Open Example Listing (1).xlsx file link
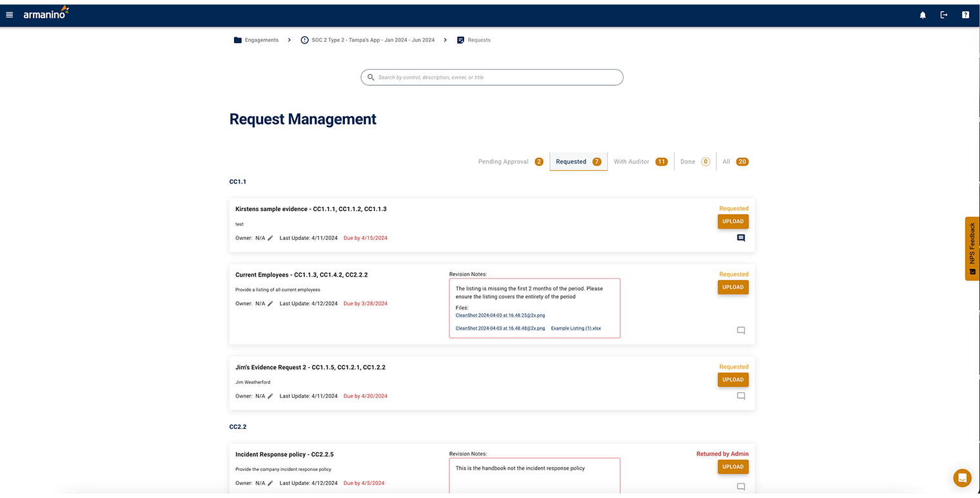 (576, 328)
